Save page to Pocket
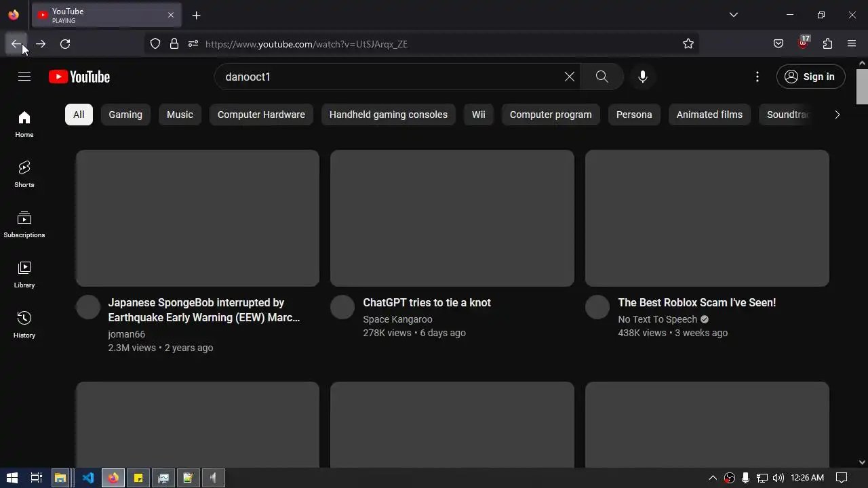The height and width of the screenshot is (488, 868). click(778, 44)
